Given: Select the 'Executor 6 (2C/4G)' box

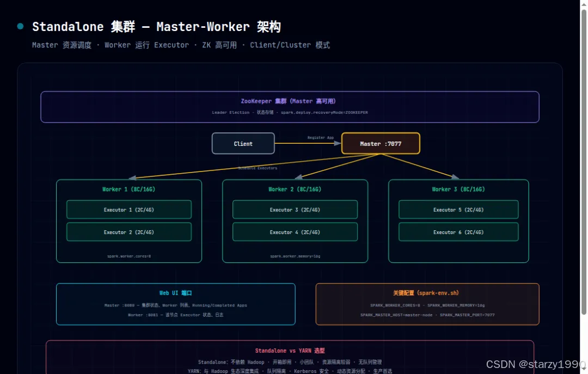Looking at the screenshot, I should point(458,232).
